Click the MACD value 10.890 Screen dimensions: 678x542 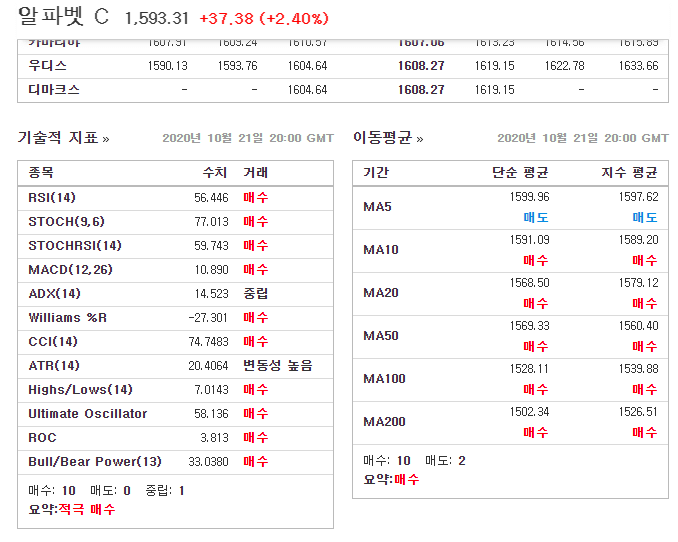(x=211, y=269)
